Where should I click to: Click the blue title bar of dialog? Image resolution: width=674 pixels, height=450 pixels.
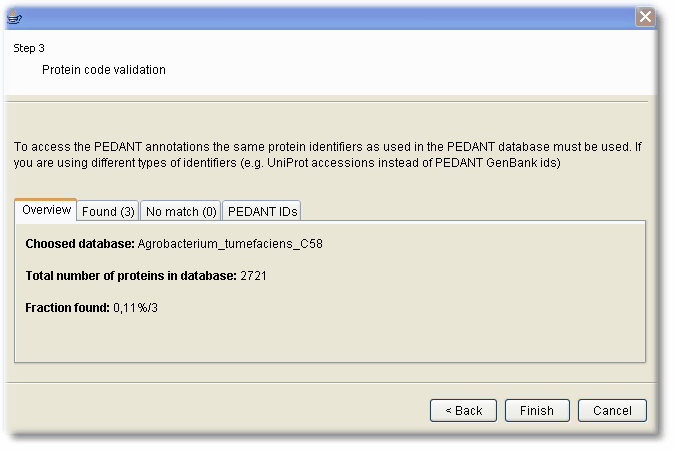pyautogui.click(x=329, y=17)
